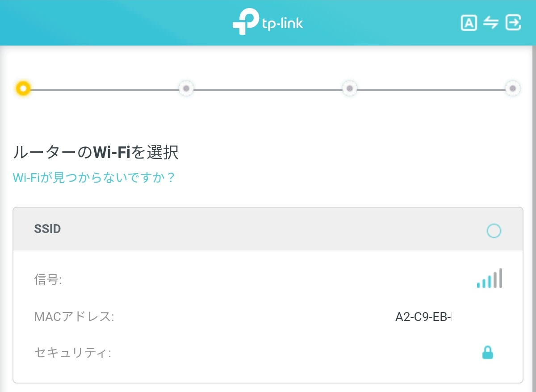Select the SSID network radio button
The width and height of the screenshot is (536, 392).
click(x=494, y=231)
